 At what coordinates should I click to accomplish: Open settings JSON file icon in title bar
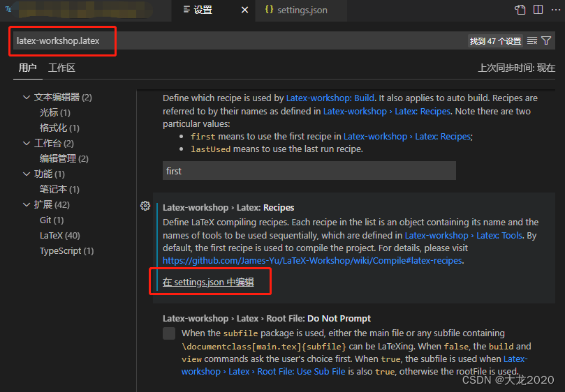tap(520, 10)
